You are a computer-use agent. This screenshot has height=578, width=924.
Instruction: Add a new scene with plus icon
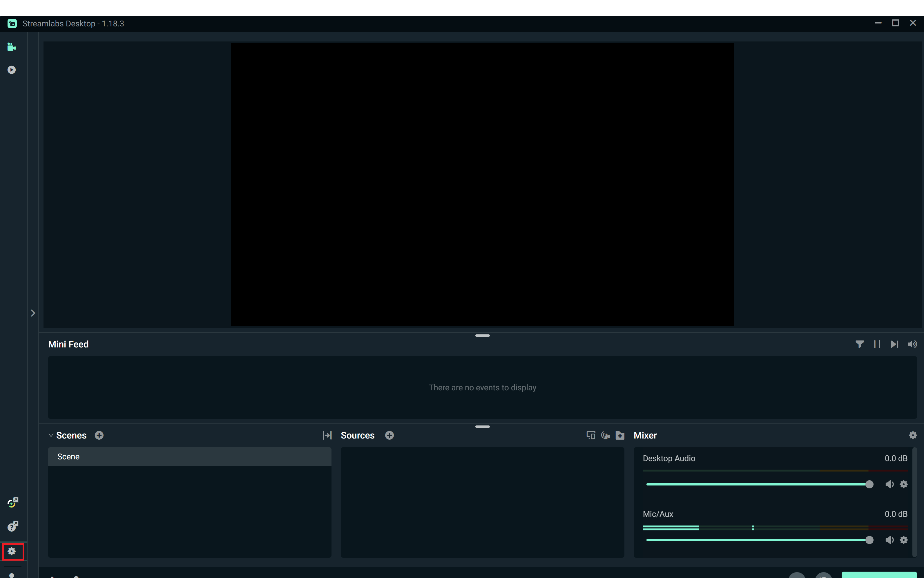[x=99, y=435]
